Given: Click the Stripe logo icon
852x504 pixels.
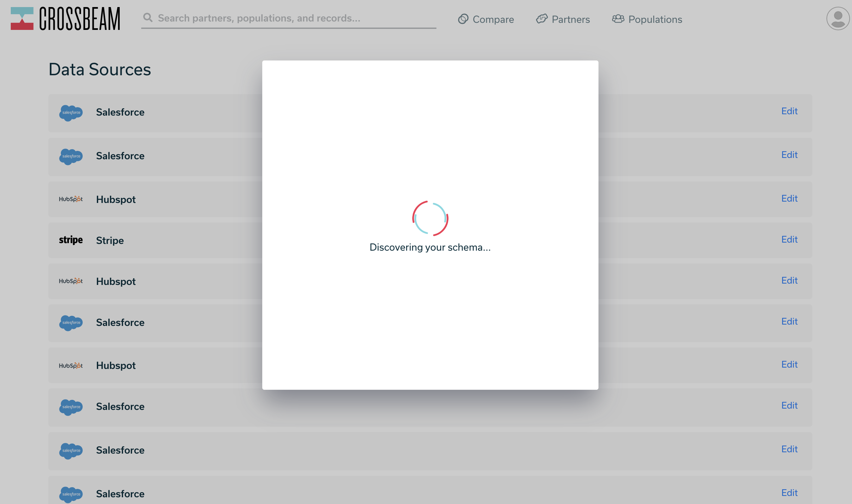Looking at the screenshot, I should point(70,240).
